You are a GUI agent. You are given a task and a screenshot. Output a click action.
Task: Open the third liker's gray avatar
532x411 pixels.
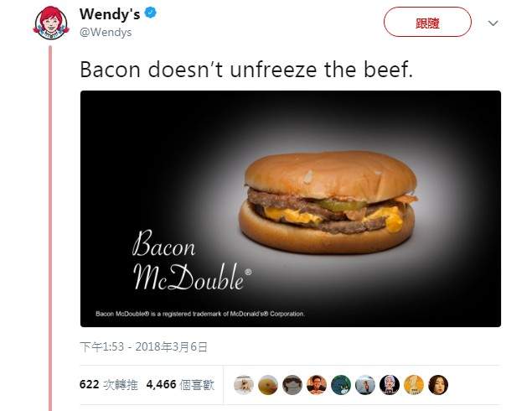pyautogui.click(x=292, y=385)
